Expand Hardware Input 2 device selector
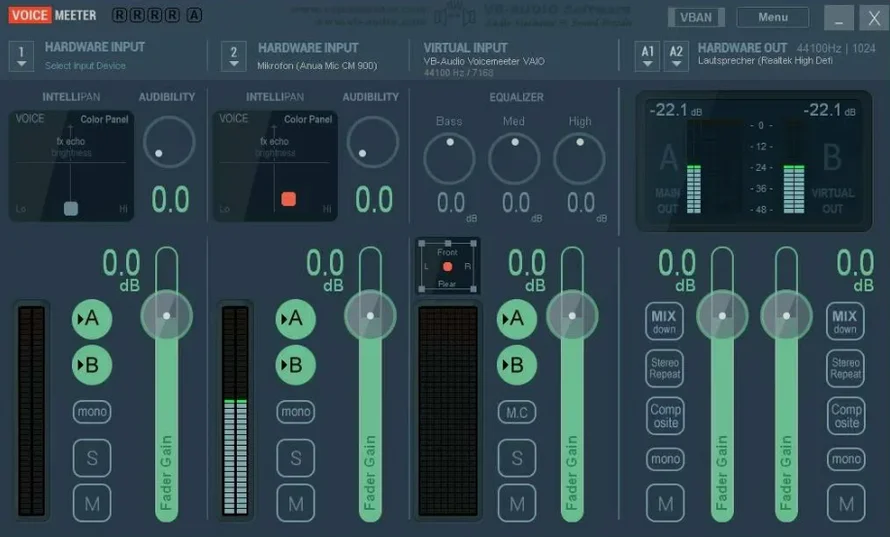This screenshot has width=890, height=537. [x=234, y=56]
